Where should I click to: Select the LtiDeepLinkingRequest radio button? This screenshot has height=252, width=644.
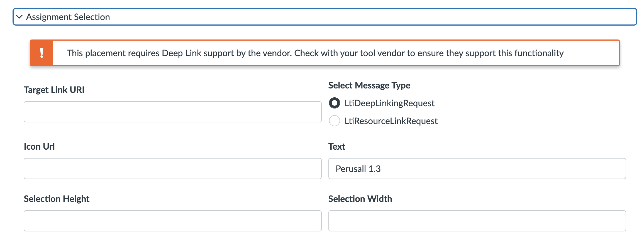(334, 103)
